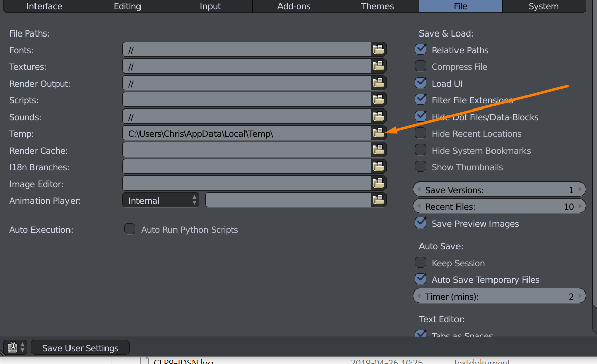Viewport: 597px width, 364px height.
Task: Open editor type menu icon
Action: pos(15,348)
